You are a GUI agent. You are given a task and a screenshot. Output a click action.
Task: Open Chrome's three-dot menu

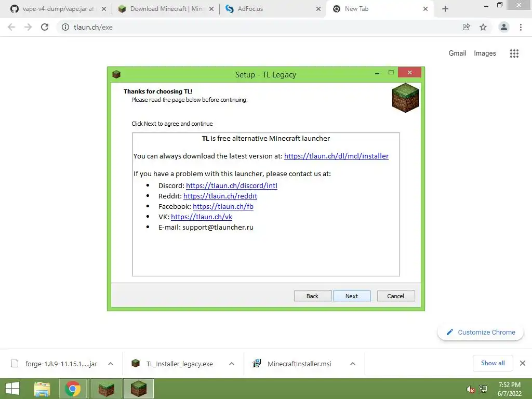pos(521,27)
